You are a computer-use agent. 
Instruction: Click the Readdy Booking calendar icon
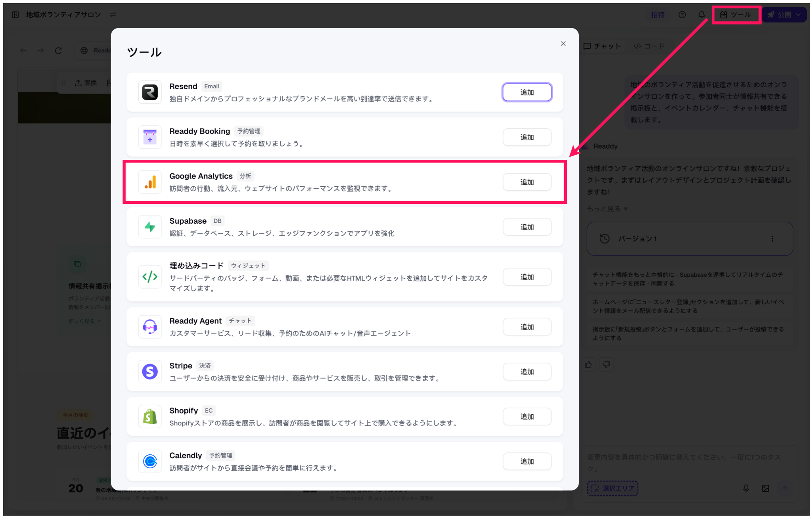tap(150, 137)
